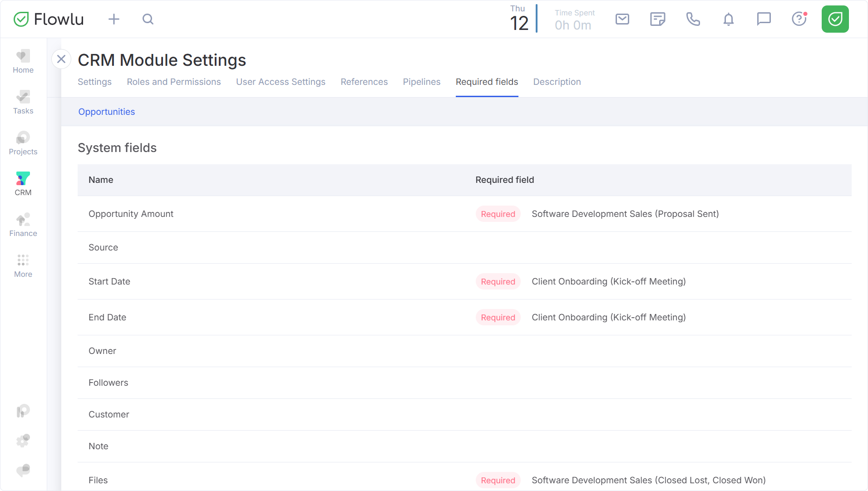The image size is (868, 491).
Task: Open the notifications bell
Action: (728, 19)
